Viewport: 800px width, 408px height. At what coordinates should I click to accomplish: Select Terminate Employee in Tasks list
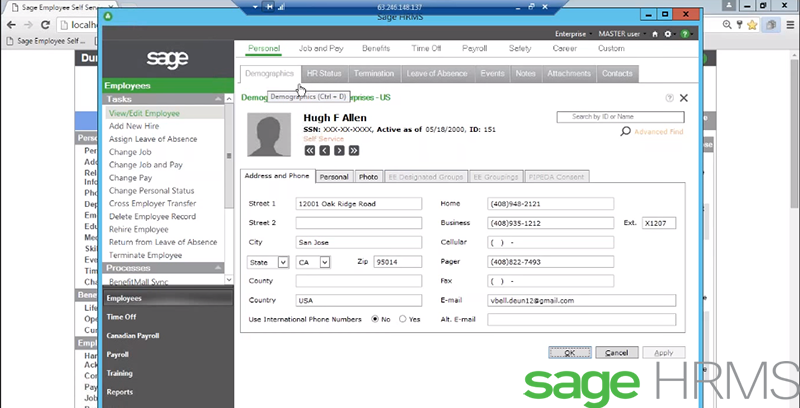tap(145, 255)
